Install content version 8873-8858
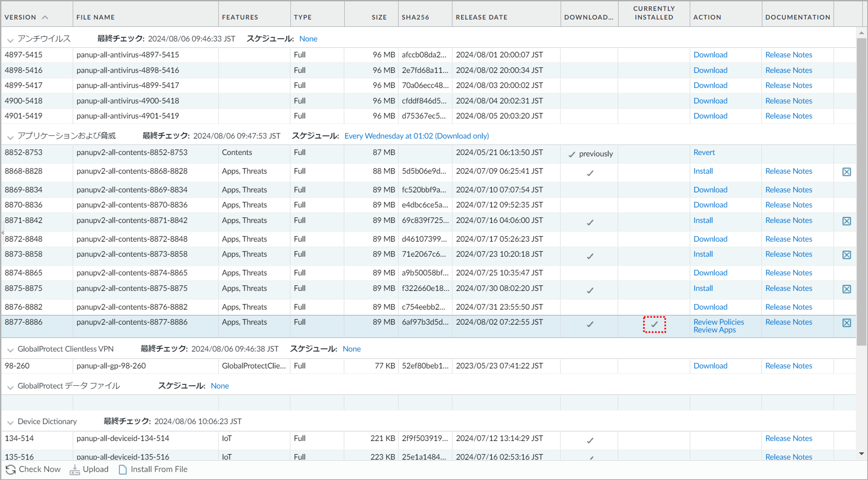The image size is (868, 480). [703, 254]
